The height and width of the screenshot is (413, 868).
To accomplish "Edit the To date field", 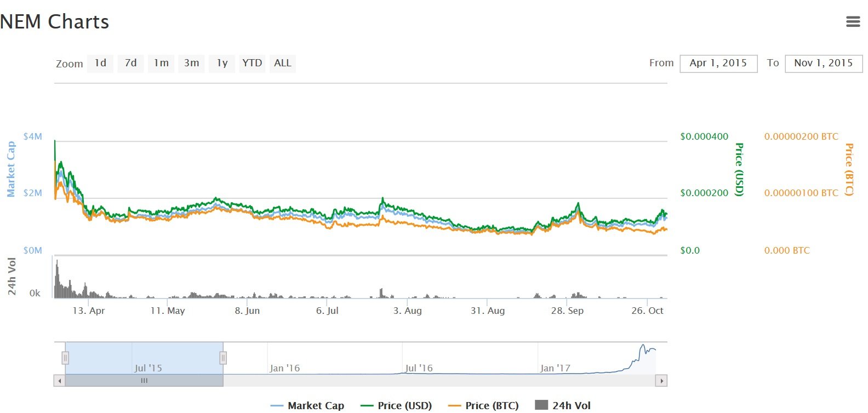I will click(x=824, y=64).
